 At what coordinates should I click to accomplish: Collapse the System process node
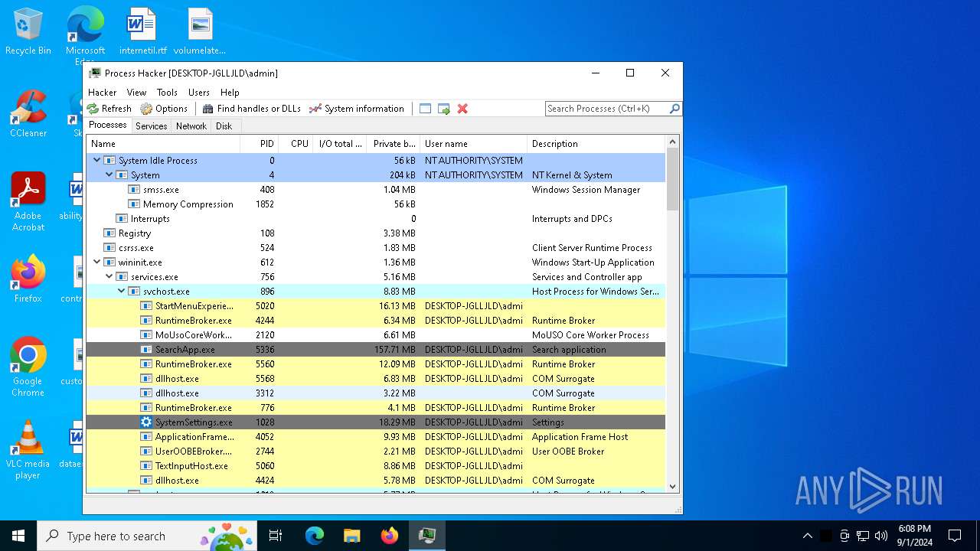pos(109,174)
